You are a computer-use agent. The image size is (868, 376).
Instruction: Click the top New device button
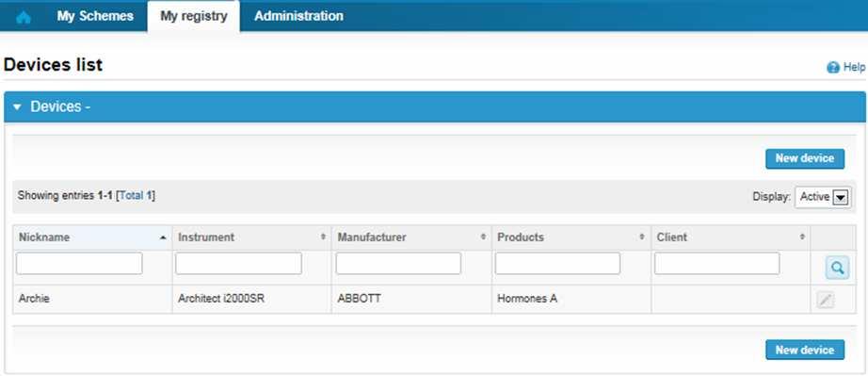(x=805, y=158)
